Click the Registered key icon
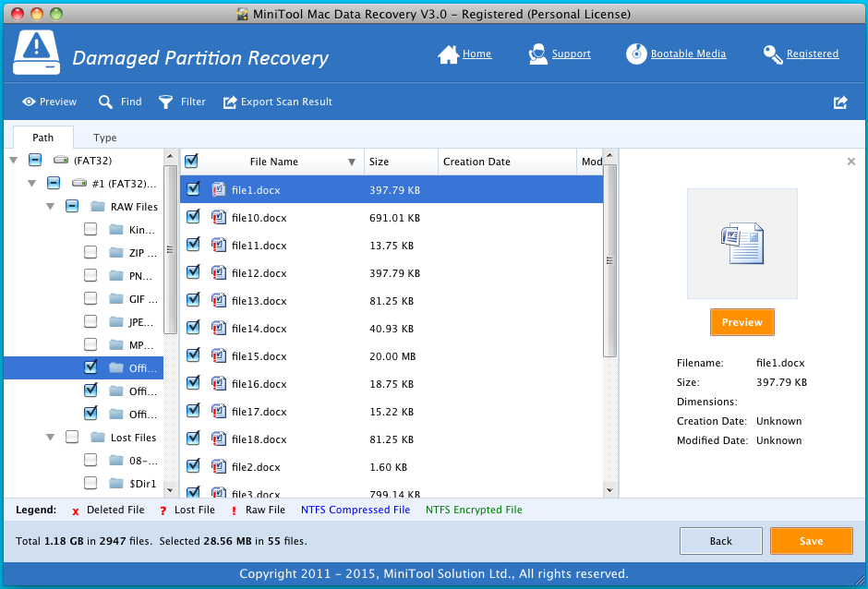 point(773,54)
